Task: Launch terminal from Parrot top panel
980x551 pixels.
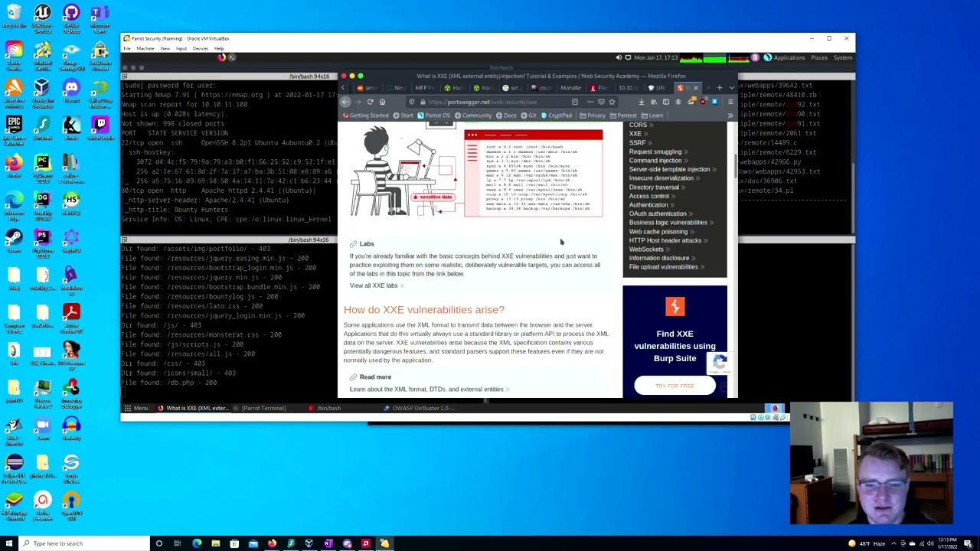Action: [x=232, y=57]
